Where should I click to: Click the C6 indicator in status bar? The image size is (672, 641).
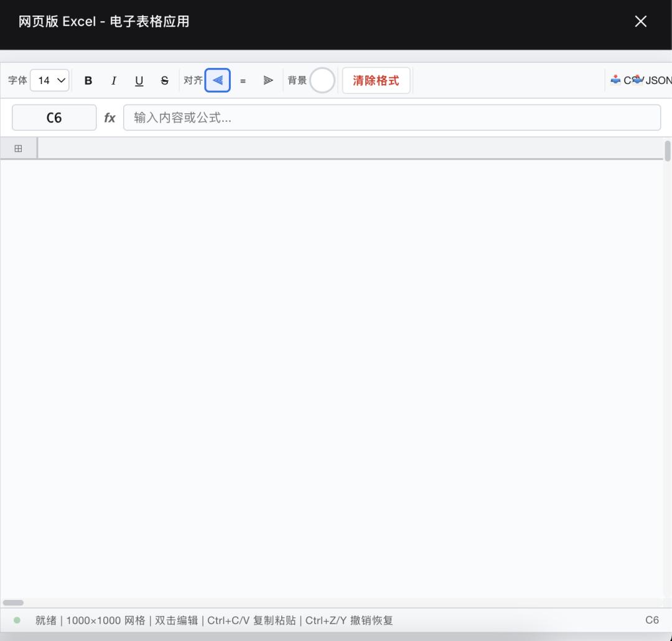click(652, 620)
